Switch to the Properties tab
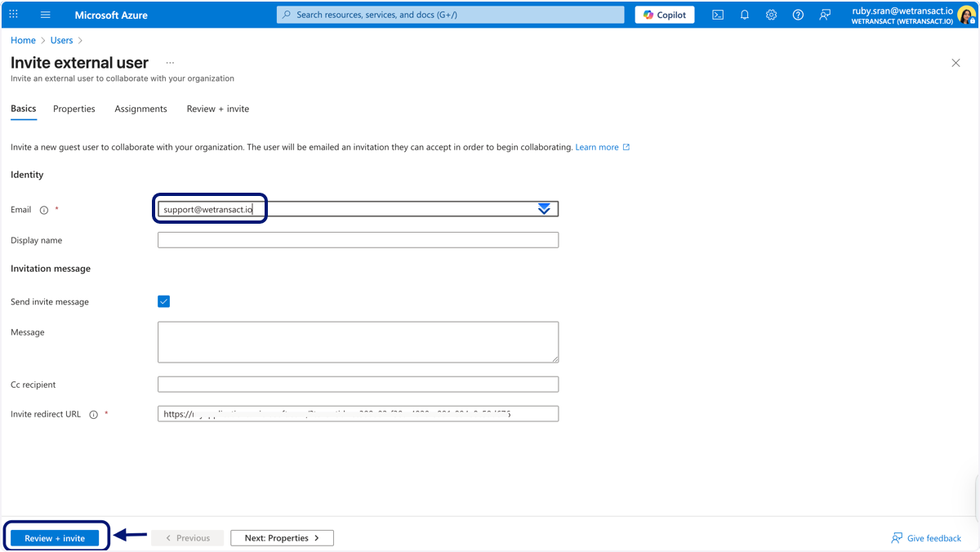This screenshot has height=552, width=980. pyautogui.click(x=74, y=109)
